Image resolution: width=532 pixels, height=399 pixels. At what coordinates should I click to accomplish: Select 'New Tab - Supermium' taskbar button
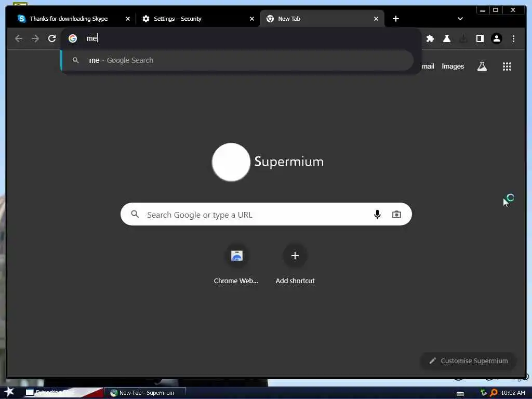147,393
